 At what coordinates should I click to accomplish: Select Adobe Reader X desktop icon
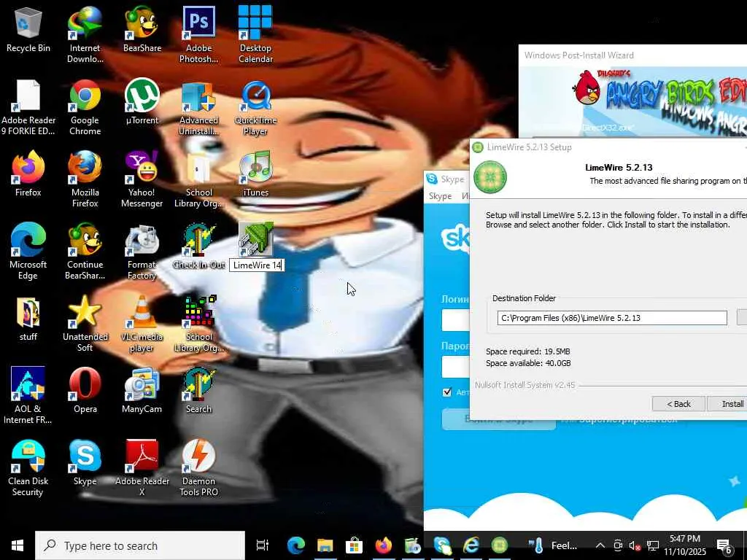[x=142, y=468]
